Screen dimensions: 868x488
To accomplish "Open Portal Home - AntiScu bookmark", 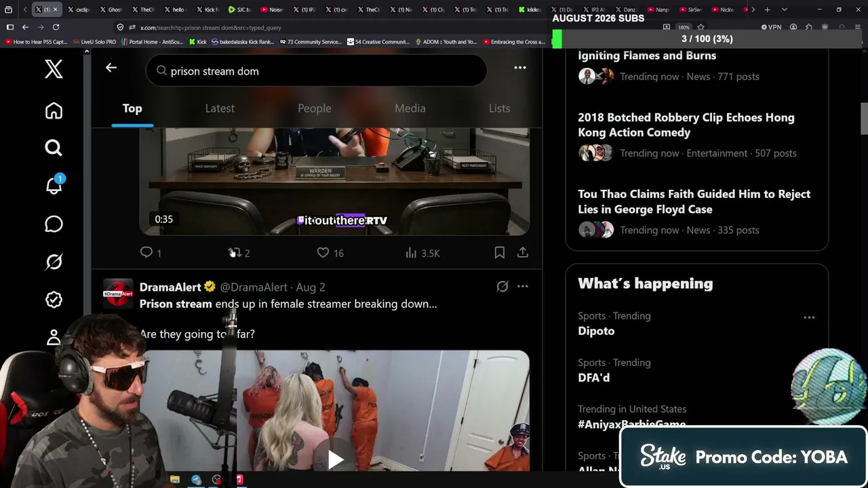I will pyautogui.click(x=152, y=41).
